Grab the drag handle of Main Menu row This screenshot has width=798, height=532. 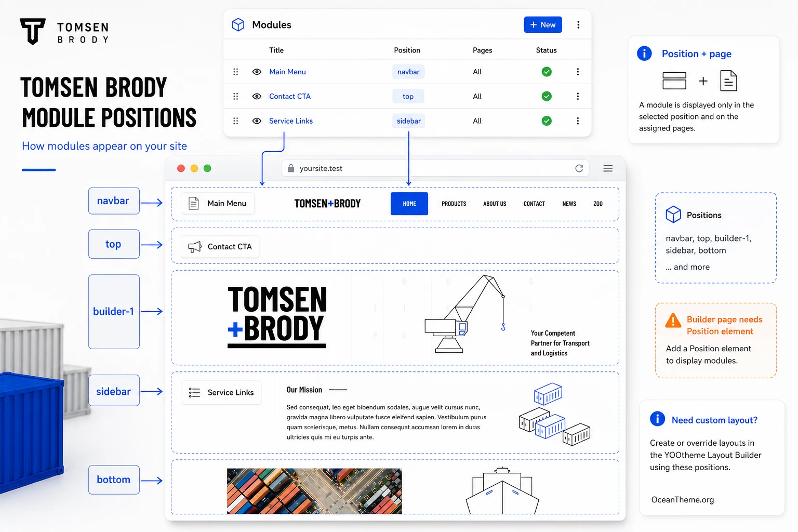coord(235,72)
